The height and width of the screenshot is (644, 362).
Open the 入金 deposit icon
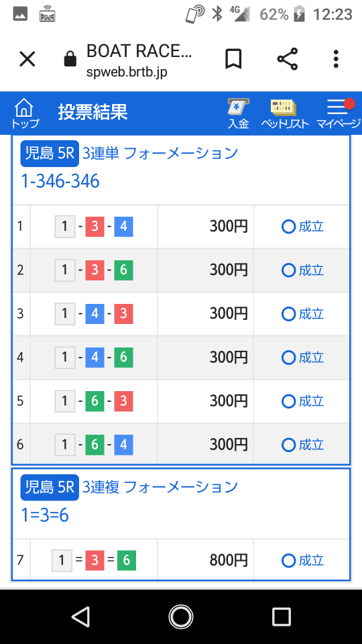coord(239,114)
